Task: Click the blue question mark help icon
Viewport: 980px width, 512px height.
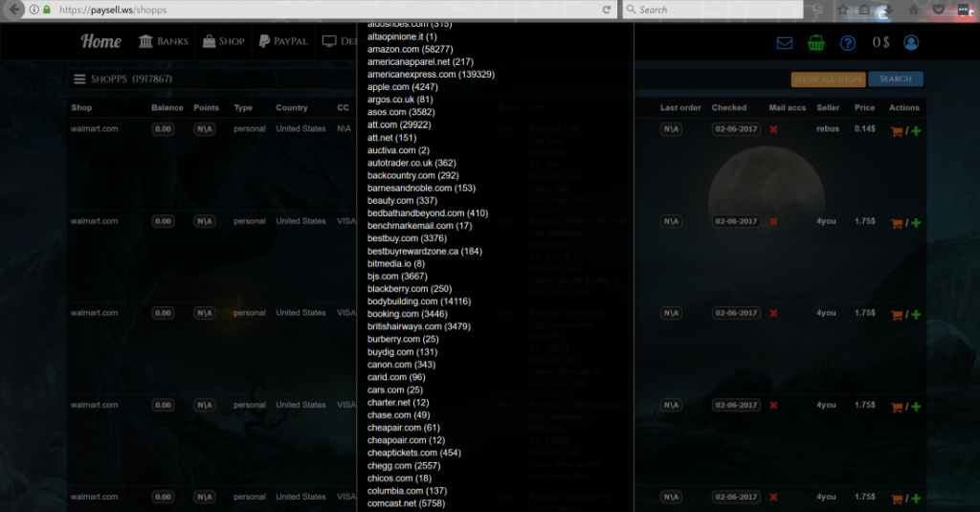Action: (848, 42)
